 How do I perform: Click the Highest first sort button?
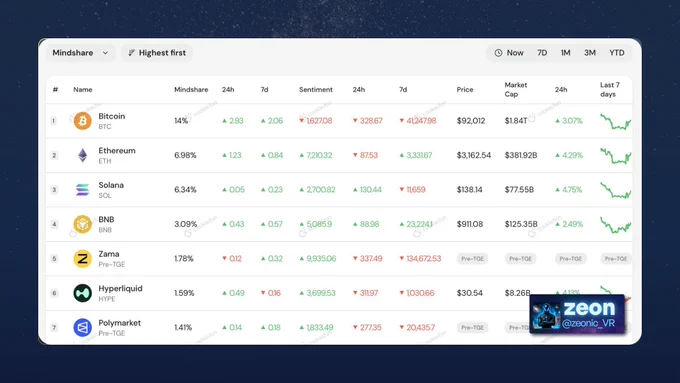pos(157,53)
